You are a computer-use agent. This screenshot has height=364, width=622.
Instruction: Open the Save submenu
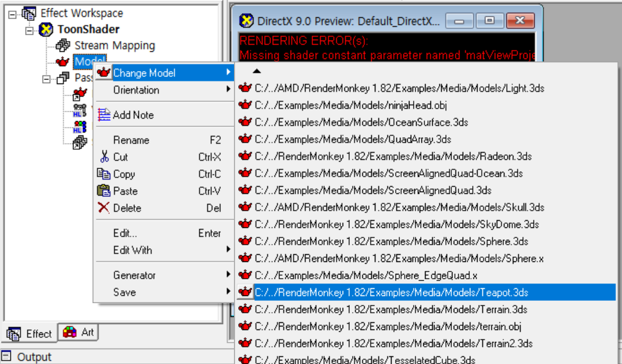tap(164, 292)
